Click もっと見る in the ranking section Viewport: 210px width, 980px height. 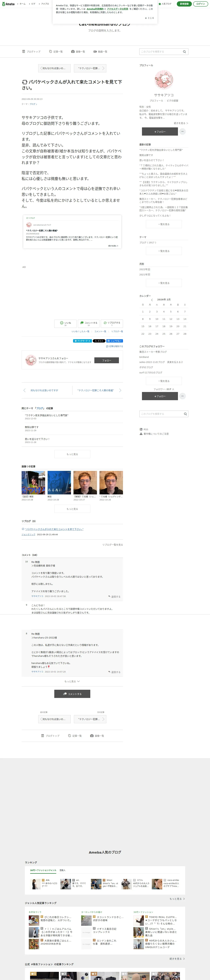177,899
